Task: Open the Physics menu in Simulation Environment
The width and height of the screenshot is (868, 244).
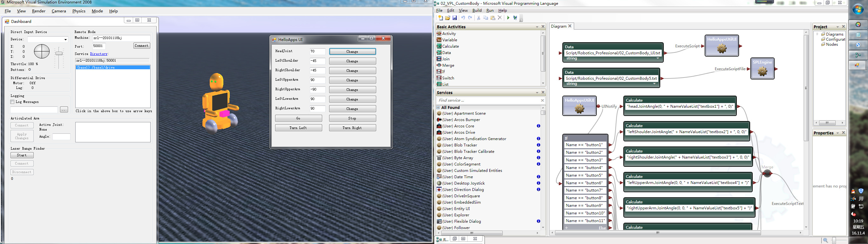Action: pos(79,11)
